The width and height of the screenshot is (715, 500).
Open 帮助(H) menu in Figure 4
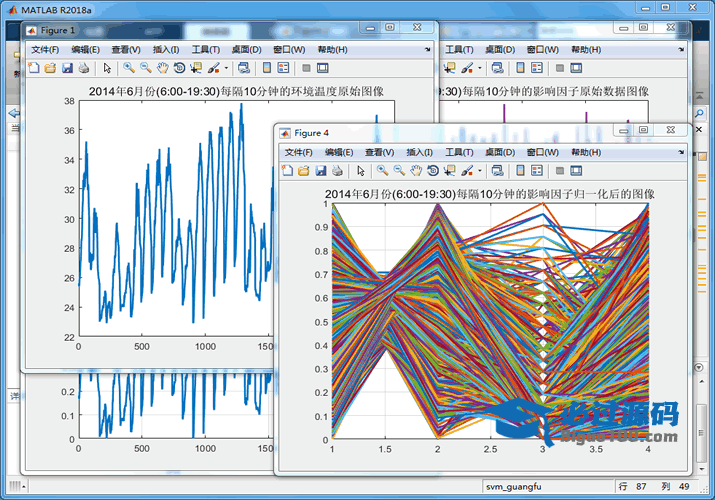tap(586, 152)
